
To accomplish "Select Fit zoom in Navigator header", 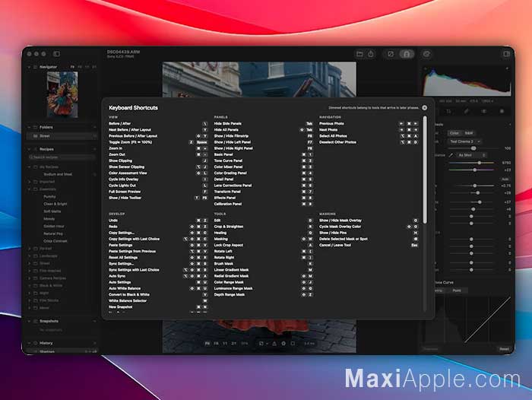I will pos(72,67).
